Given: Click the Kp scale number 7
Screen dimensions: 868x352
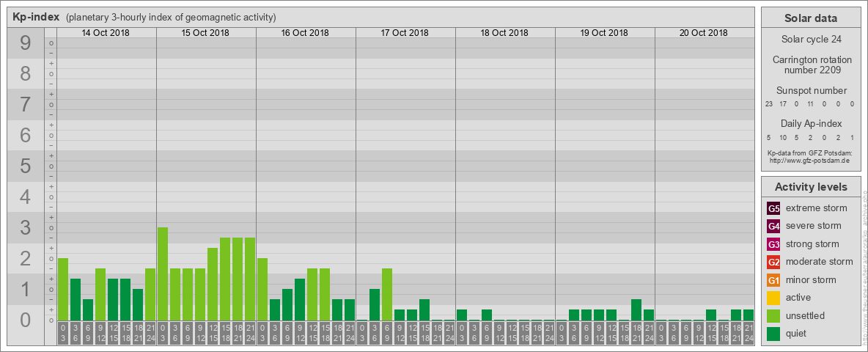Looking at the screenshot, I should click(26, 104).
